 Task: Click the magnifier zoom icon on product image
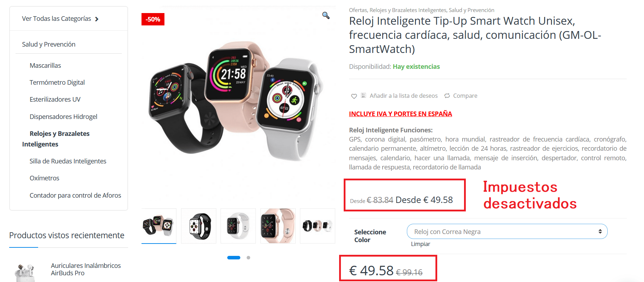coord(326,16)
